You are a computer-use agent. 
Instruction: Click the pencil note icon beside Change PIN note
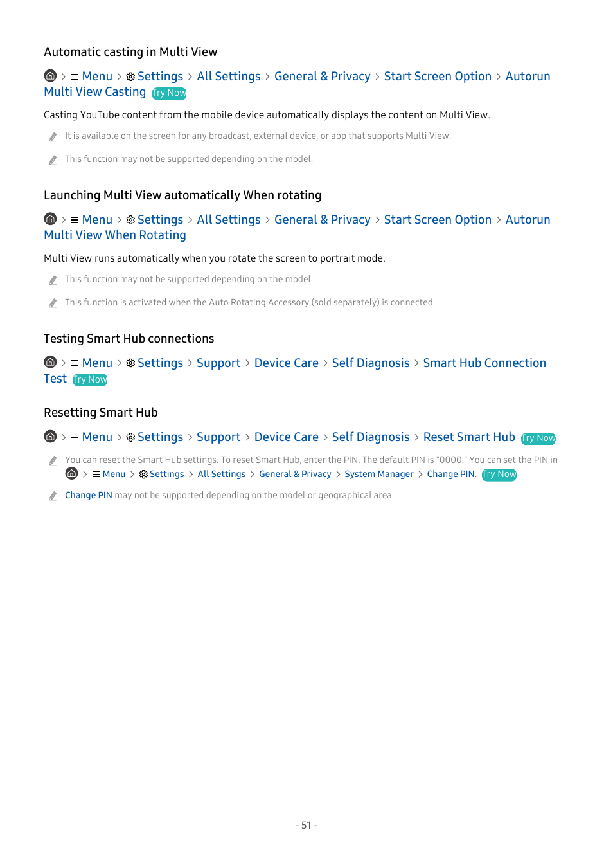(53, 496)
